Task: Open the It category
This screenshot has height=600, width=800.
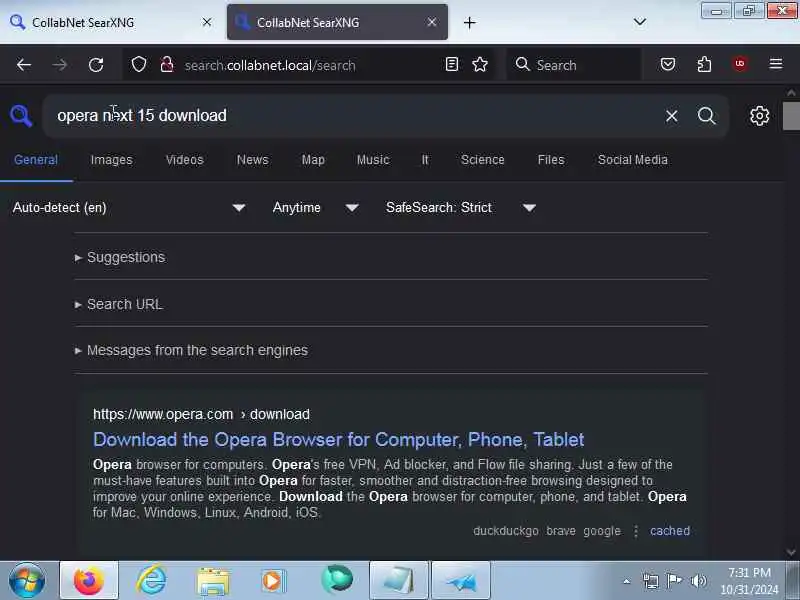Action: pyautogui.click(x=424, y=160)
